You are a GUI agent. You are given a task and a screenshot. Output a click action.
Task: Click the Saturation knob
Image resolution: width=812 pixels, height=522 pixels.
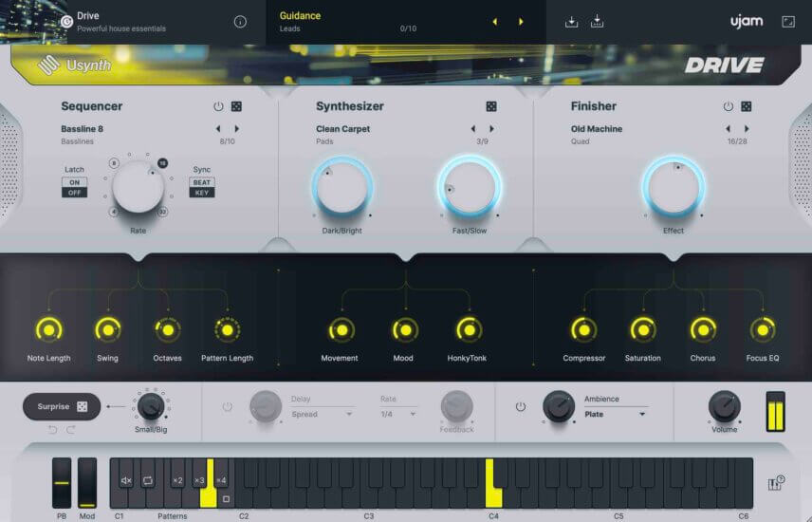tap(643, 329)
